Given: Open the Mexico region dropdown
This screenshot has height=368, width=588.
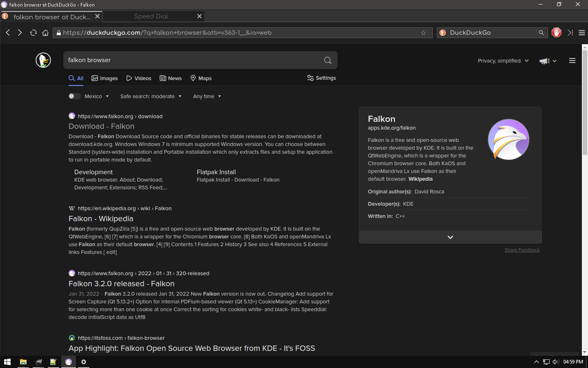Looking at the screenshot, I should pyautogui.click(x=97, y=96).
